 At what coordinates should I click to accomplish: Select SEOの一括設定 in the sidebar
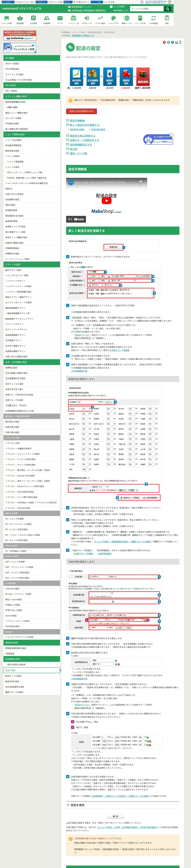(x=32, y=64)
